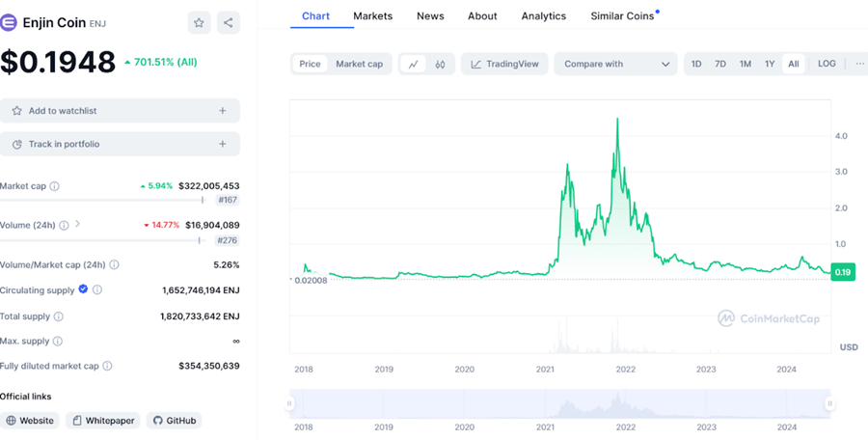Open the Chart tab
The image size is (868, 440).
click(316, 16)
